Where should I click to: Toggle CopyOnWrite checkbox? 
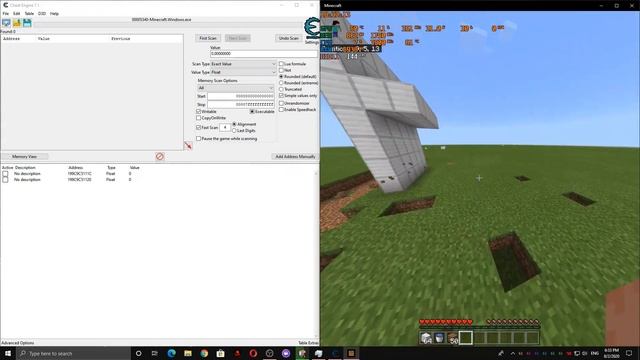(199, 118)
